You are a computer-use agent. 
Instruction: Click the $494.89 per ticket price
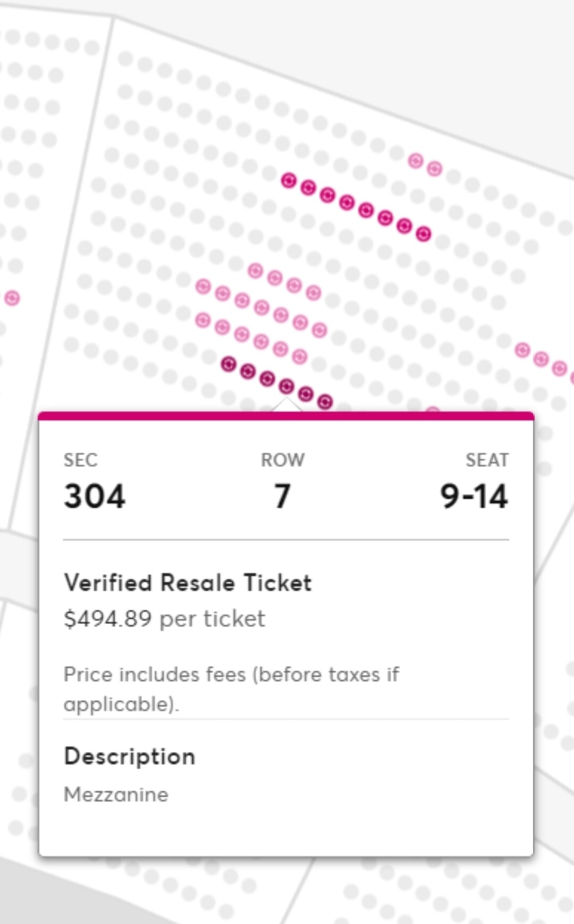click(164, 619)
